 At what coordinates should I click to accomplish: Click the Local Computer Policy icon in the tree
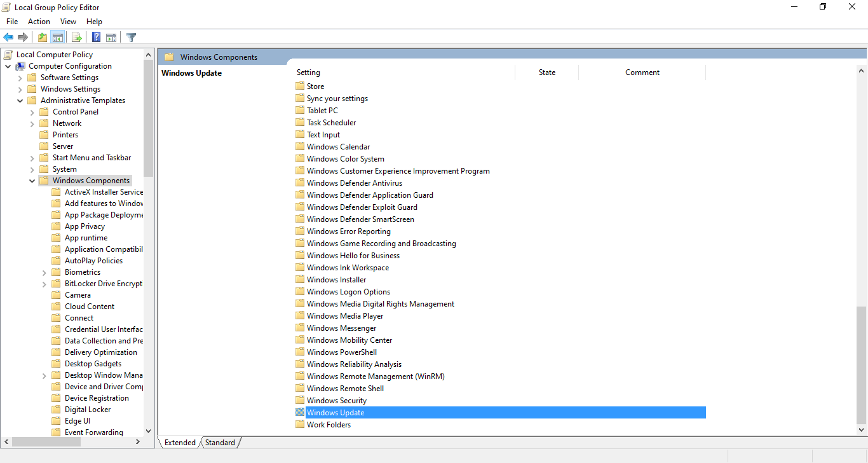[8, 55]
